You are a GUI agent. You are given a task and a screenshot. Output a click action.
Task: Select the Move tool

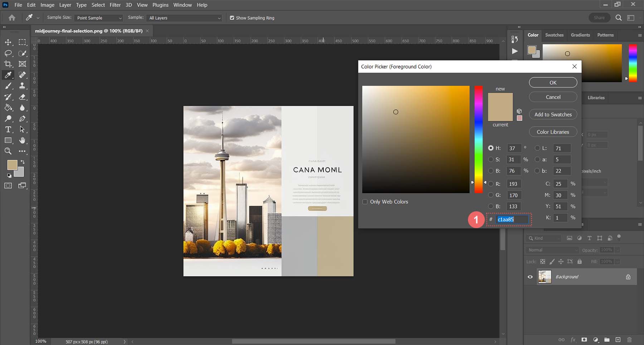pos(9,42)
